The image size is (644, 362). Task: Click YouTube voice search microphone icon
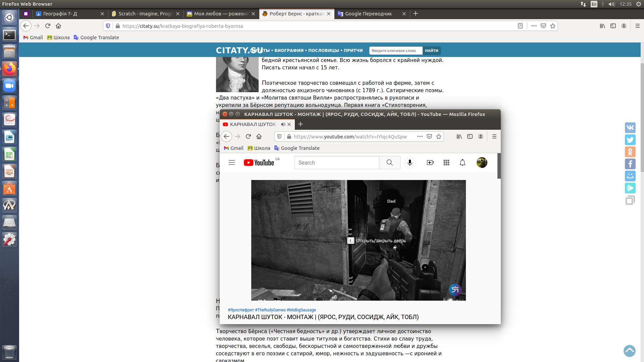point(410,163)
